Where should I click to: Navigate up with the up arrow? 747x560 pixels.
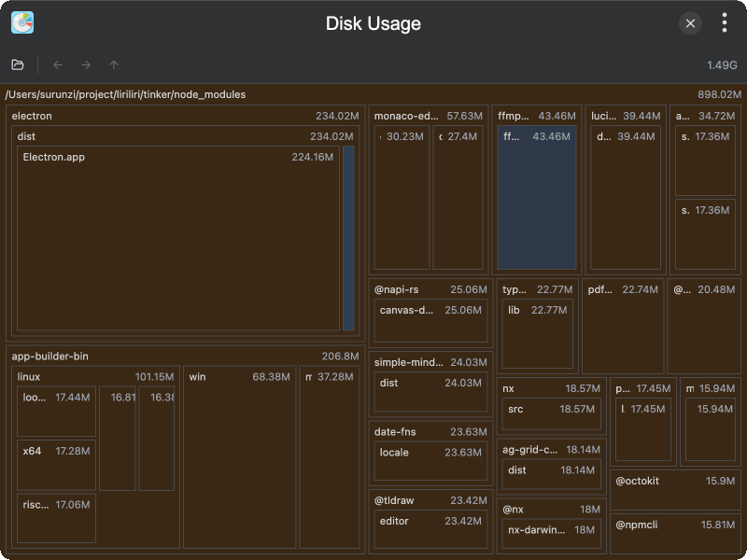[114, 64]
